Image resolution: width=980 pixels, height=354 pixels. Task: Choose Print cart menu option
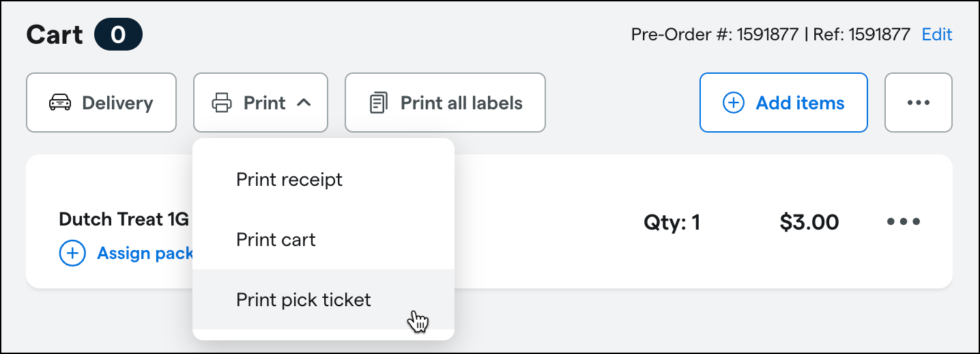276,240
